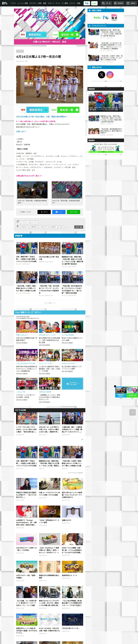Open the 加藤大は今!? article link

67,520
